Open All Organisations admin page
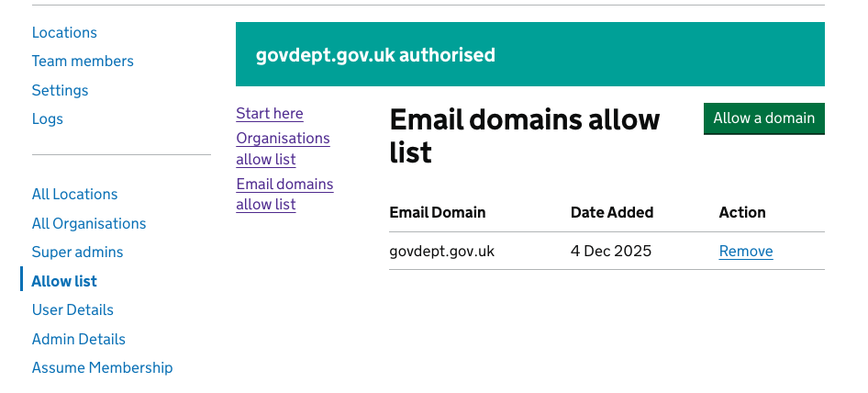868x393 pixels. [x=89, y=223]
